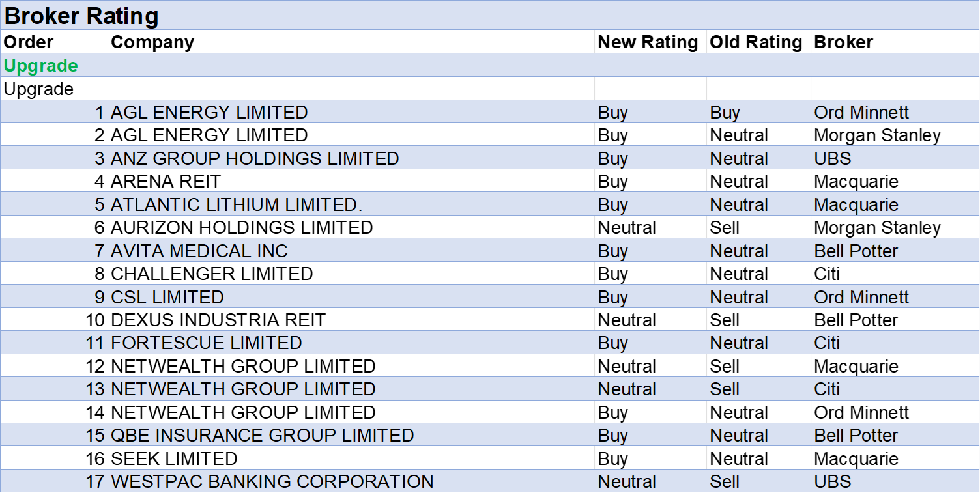This screenshot has height=493, width=980.
Task: Click the Broker Rating title cell
Action: coord(81,16)
